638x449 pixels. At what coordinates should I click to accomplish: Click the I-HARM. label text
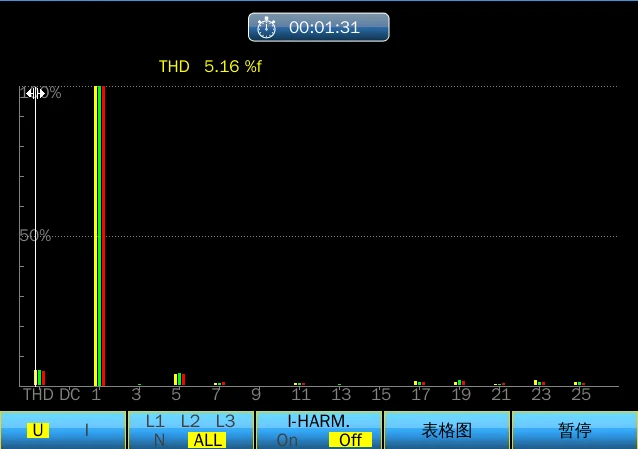click(x=319, y=421)
